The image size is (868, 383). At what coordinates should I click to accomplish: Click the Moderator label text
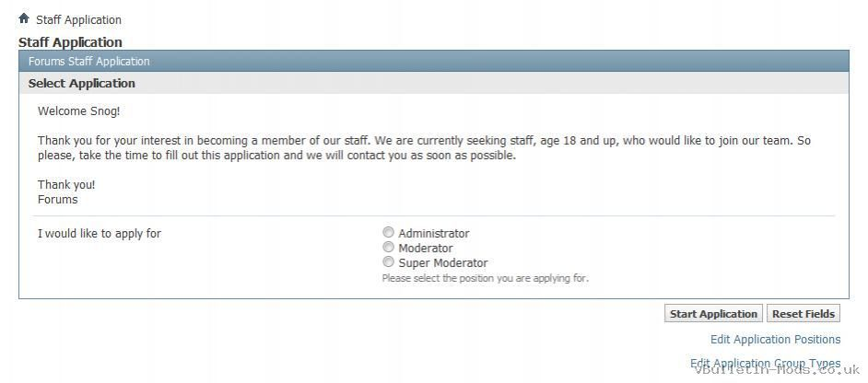[426, 249]
